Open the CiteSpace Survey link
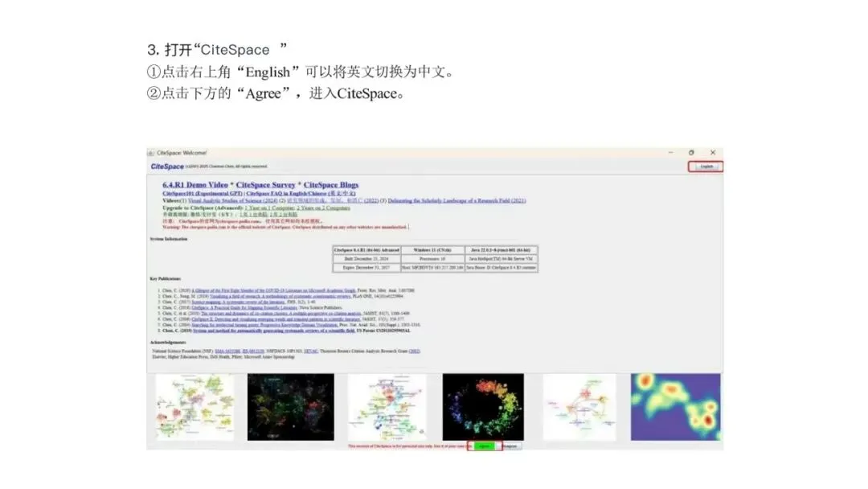Viewport: 868px width, 489px height. tap(265, 184)
